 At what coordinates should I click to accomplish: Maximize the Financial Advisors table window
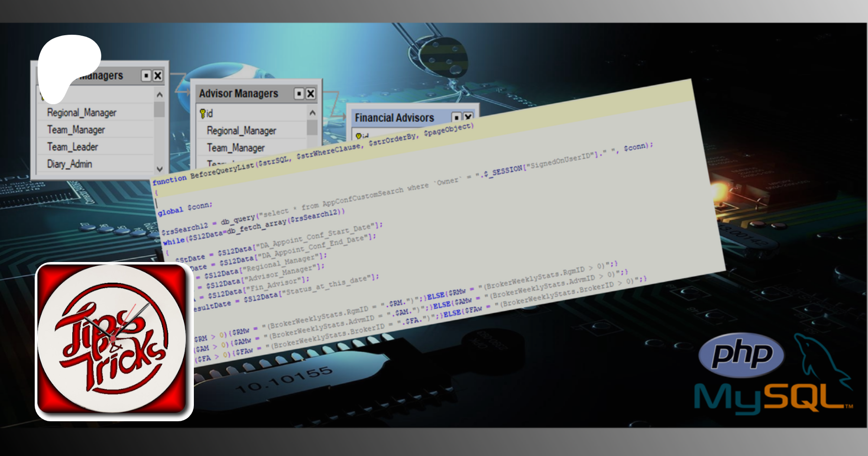tap(456, 117)
